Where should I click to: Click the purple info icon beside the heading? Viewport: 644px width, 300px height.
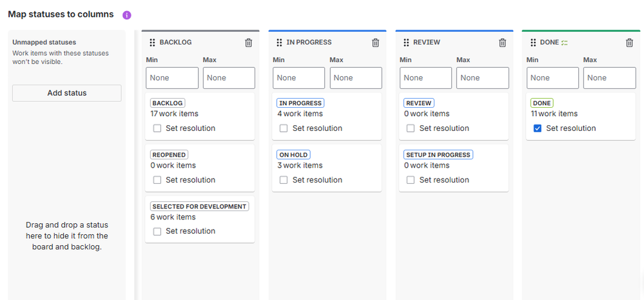point(127,15)
